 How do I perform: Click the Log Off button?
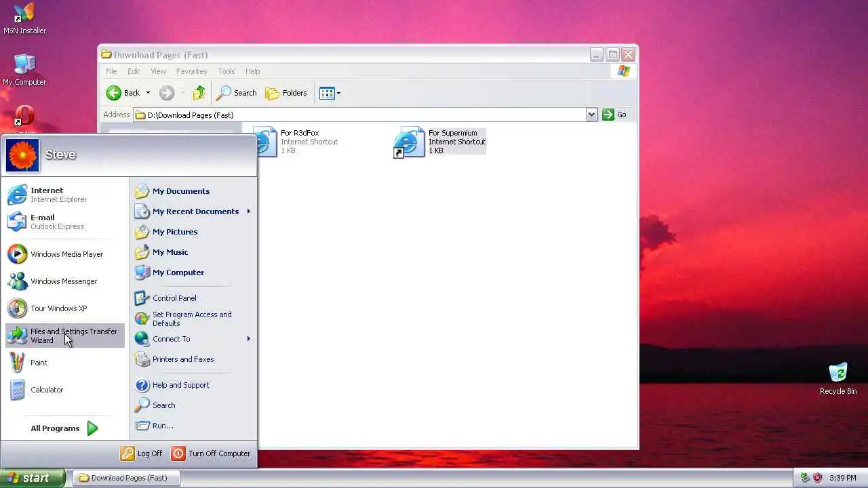click(x=142, y=453)
